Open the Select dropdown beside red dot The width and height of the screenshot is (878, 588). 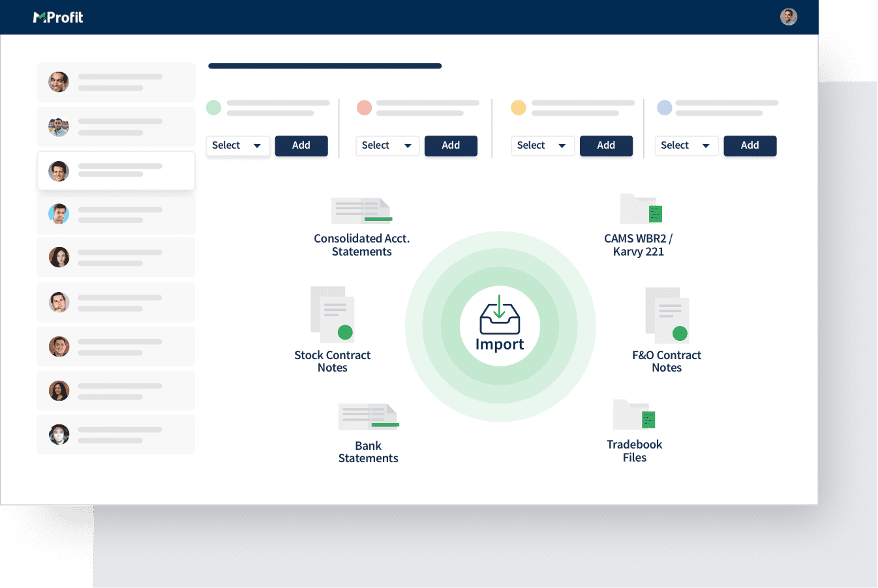pos(387,145)
